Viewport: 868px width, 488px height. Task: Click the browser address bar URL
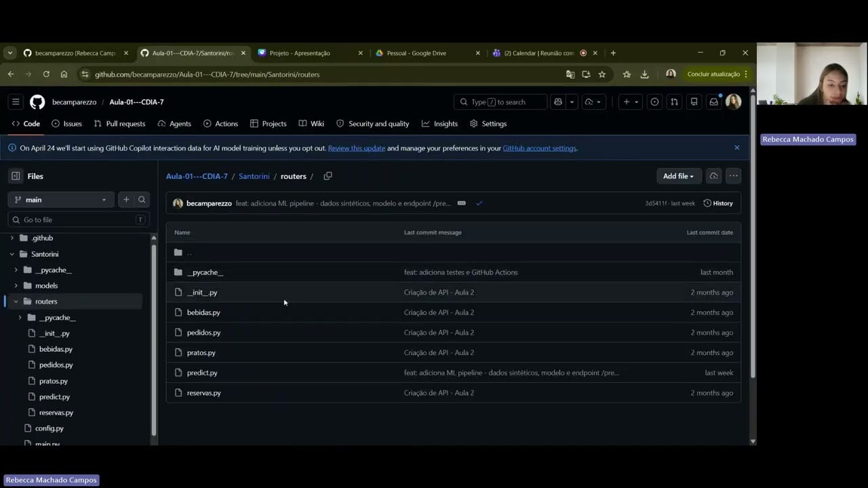coord(207,75)
